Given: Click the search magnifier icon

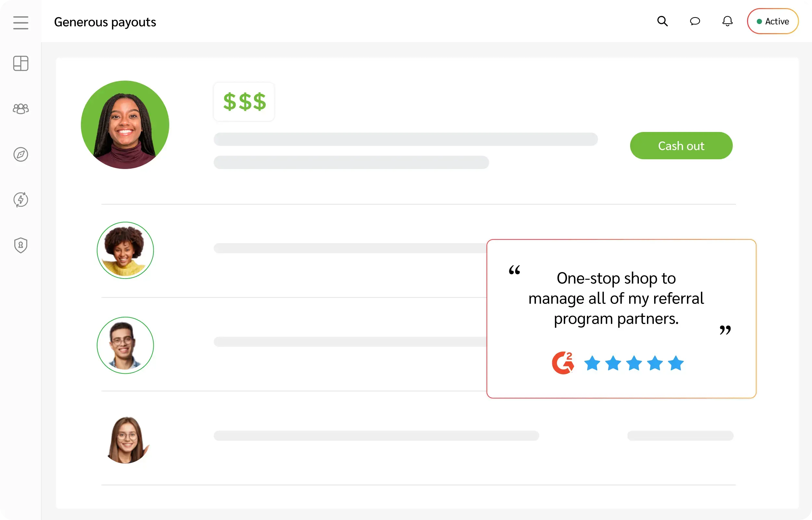Looking at the screenshot, I should click(x=662, y=21).
